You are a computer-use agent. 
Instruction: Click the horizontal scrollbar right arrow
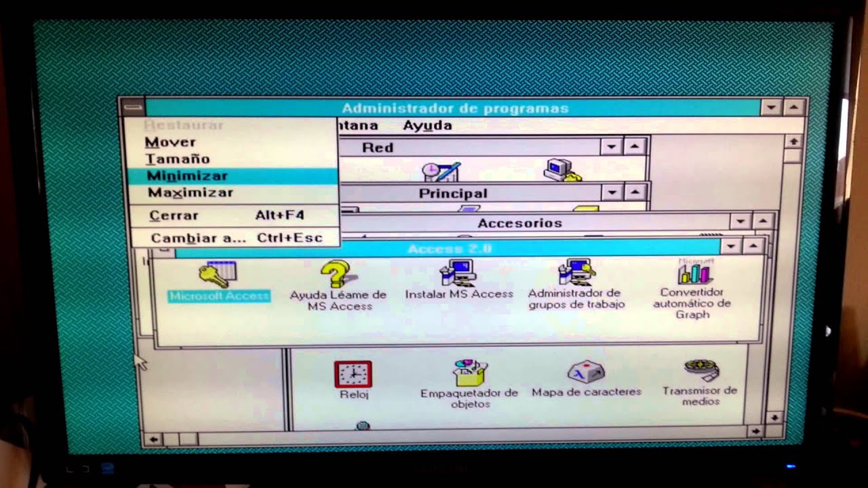(x=755, y=431)
